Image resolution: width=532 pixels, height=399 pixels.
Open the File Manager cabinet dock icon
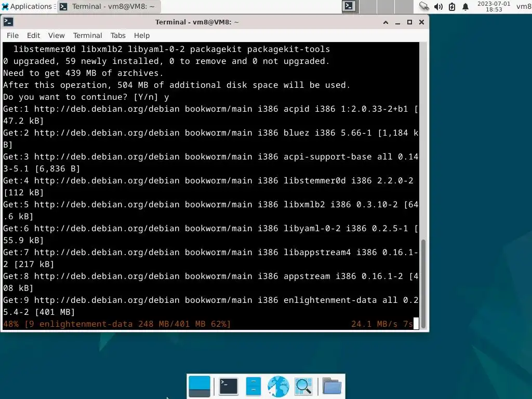(x=253, y=387)
